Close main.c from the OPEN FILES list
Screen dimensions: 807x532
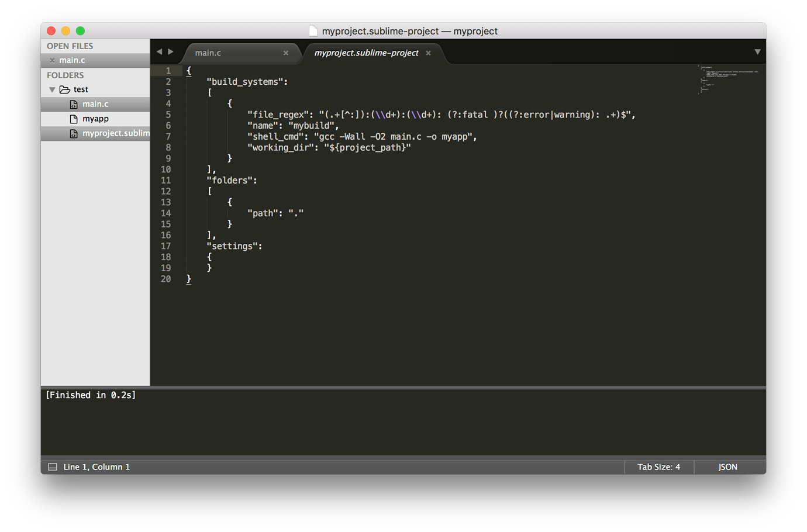point(51,60)
